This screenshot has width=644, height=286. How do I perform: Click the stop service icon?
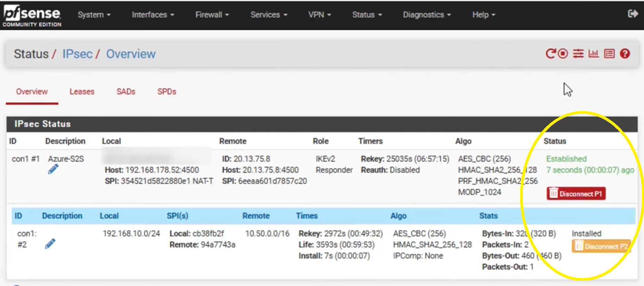pyautogui.click(x=563, y=54)
